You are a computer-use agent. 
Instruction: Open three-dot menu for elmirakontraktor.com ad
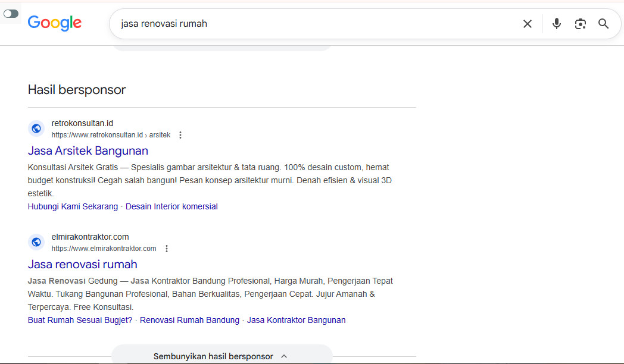pyautogui.click(x=167, y=249)
